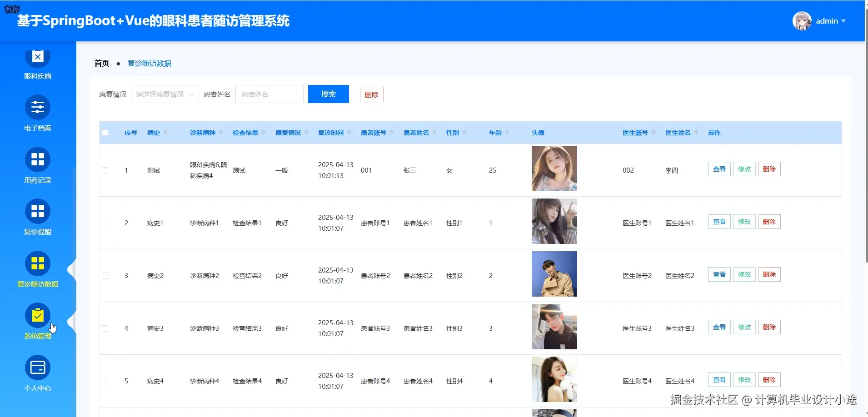868x417 pixels.
Task: Toggle the select-all checkbox in table header
Action: pos(105,132)
